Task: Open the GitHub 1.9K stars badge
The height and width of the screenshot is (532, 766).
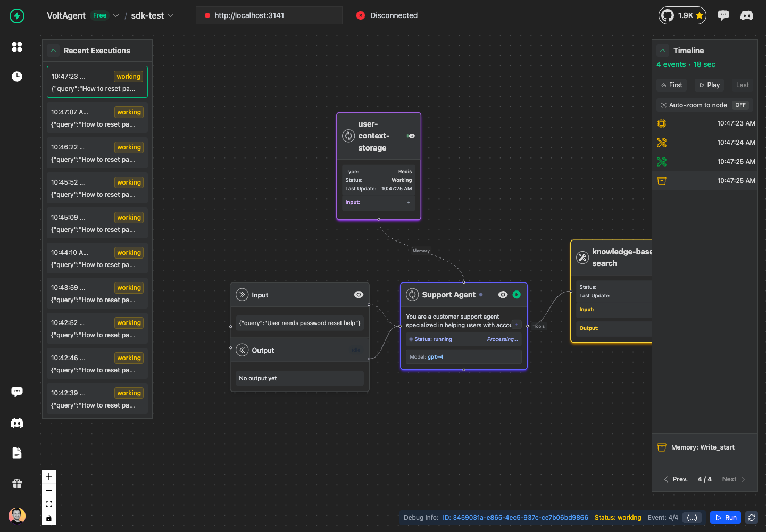Action: click(x=682, y=15)
